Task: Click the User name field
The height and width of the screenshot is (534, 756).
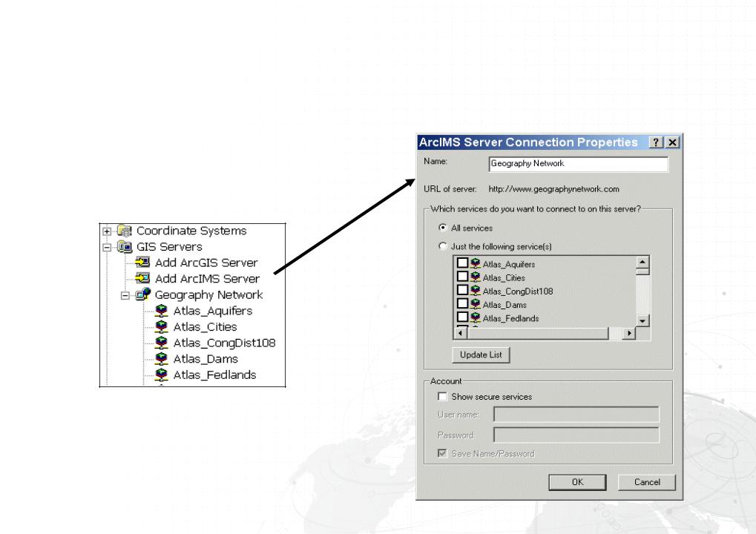Action: [x=576, y=415]
